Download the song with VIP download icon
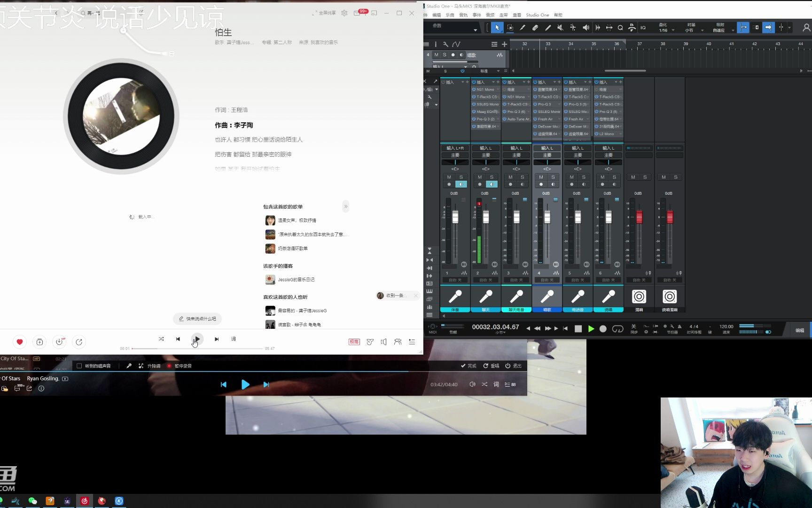Image resolution: width=812 pixels, height=508 pixels. [x=59, y=342]
